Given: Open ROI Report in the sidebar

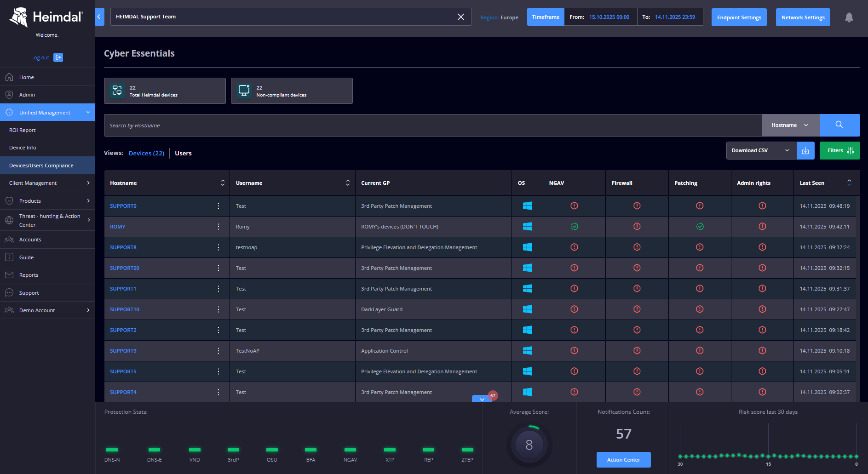Looking at the screenshot, I should (23, 130).
